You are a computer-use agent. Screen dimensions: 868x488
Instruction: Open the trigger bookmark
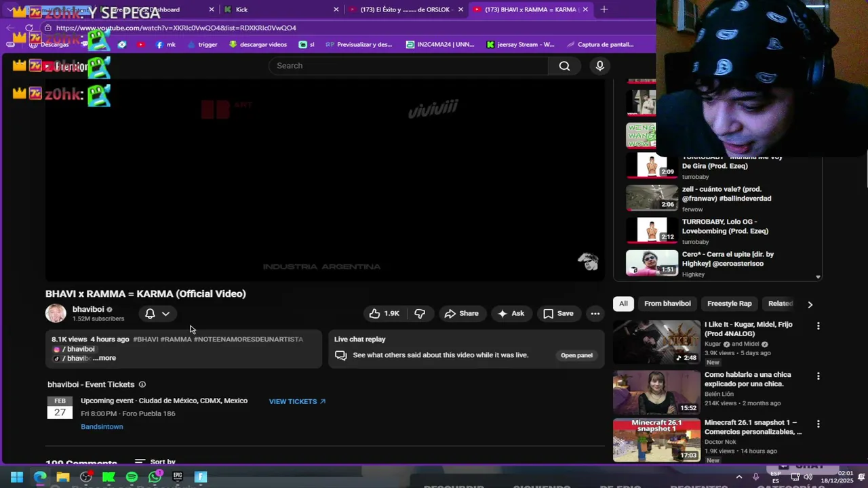[202, 45]
